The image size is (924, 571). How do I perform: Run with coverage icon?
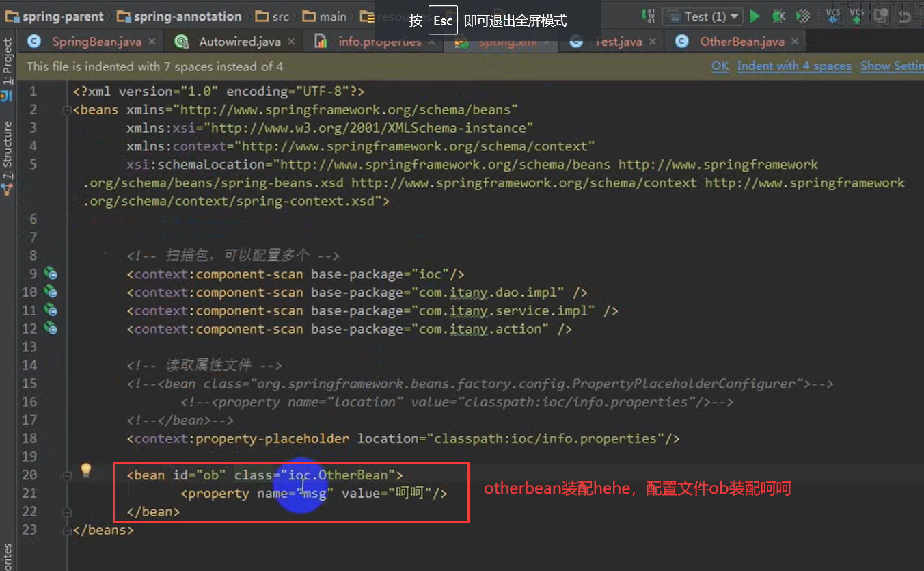[804, 16]
